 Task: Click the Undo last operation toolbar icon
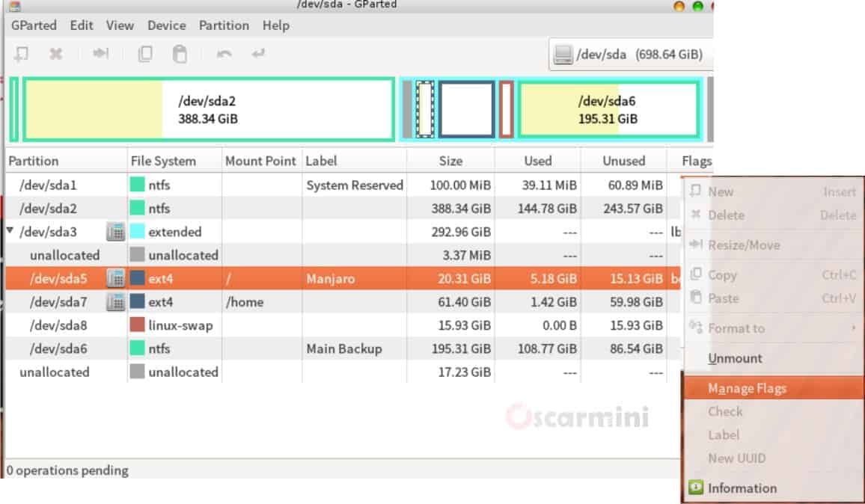(224, 54)
